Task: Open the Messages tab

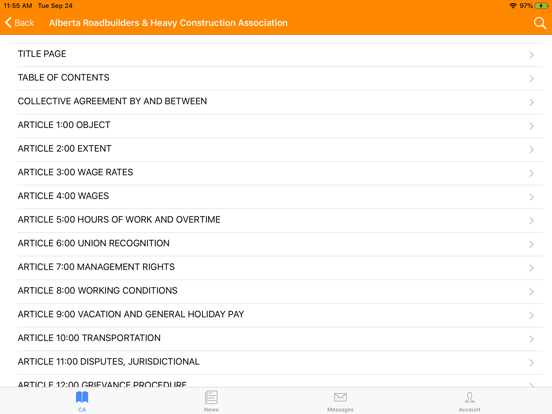Action: coord(340,401)
